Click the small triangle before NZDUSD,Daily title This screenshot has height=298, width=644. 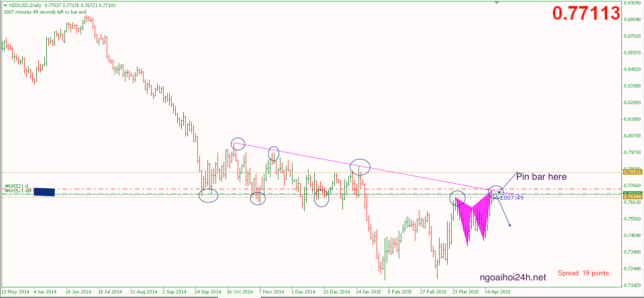coord(5,5)
